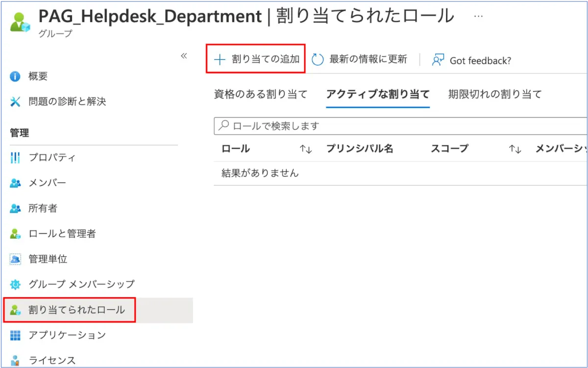Open プロパティ in the sidebar
This screenshot has height=368, width=588.
[x=52, y=158]
